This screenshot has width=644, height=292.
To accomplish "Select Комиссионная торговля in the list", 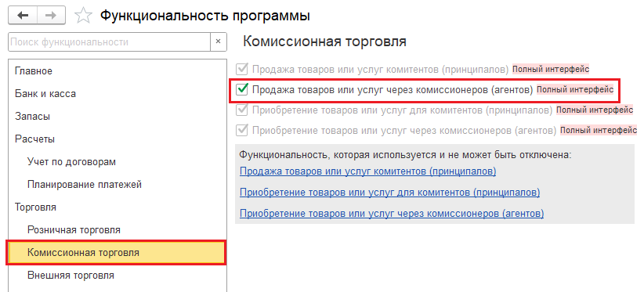I will [116, 253].
